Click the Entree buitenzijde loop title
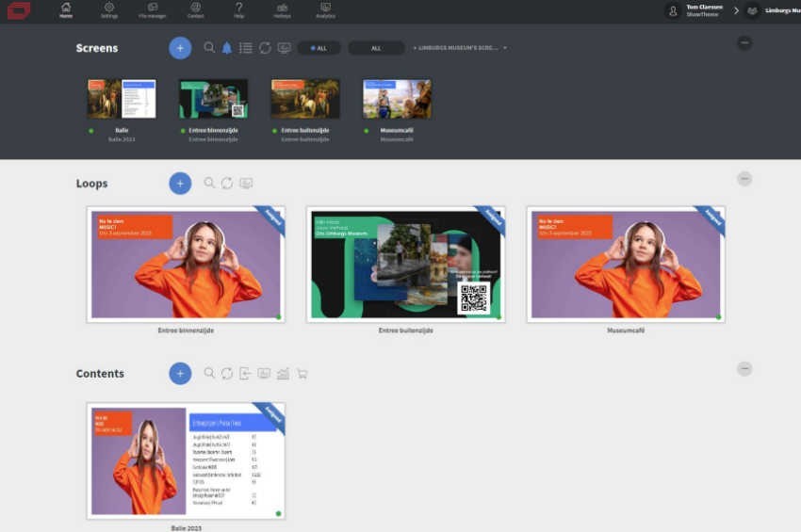This screenshot has width=801, height=532. tap(405, 330)
